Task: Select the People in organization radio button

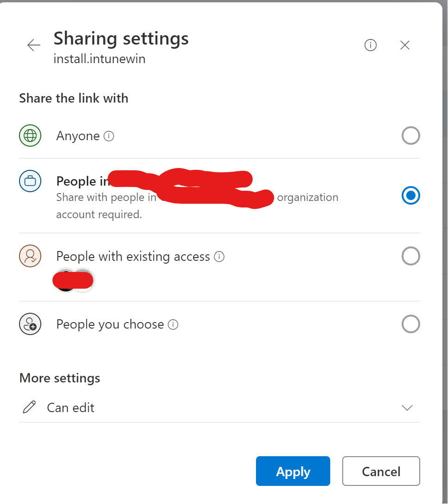Action: pos(410,195)
